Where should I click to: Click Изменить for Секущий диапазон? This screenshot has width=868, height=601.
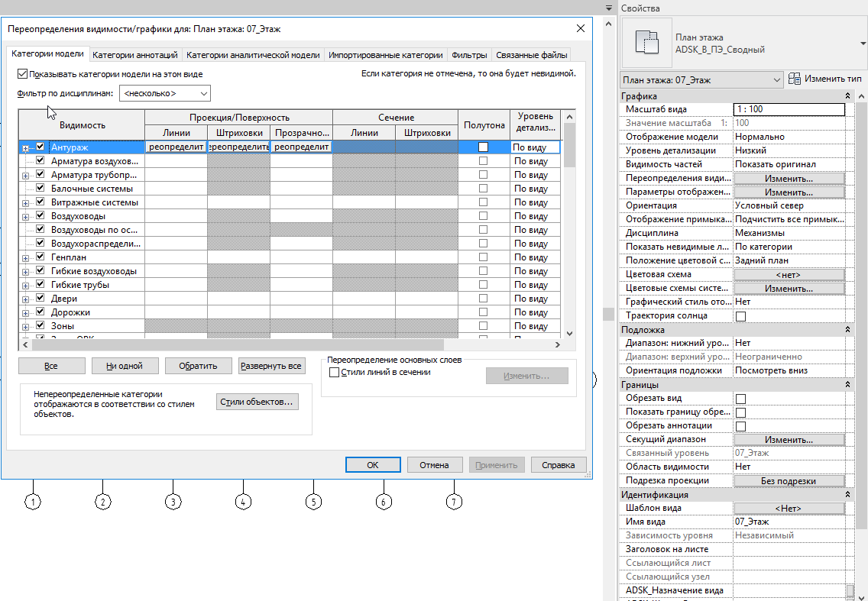[789, 440]
